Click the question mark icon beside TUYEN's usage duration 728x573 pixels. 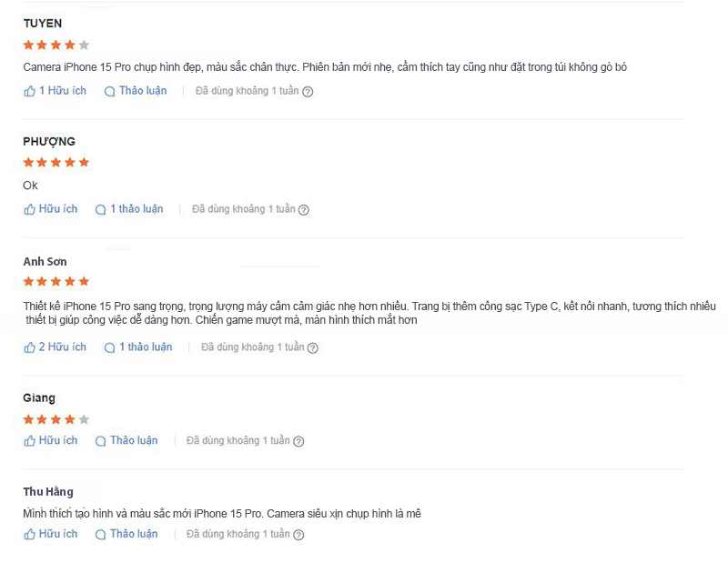(308, 91)
